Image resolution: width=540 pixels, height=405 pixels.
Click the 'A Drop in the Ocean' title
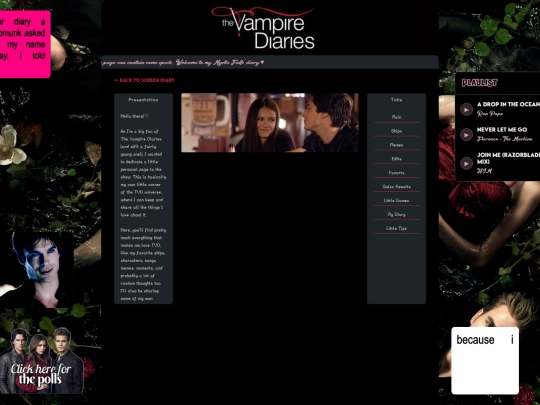point(508,104)
